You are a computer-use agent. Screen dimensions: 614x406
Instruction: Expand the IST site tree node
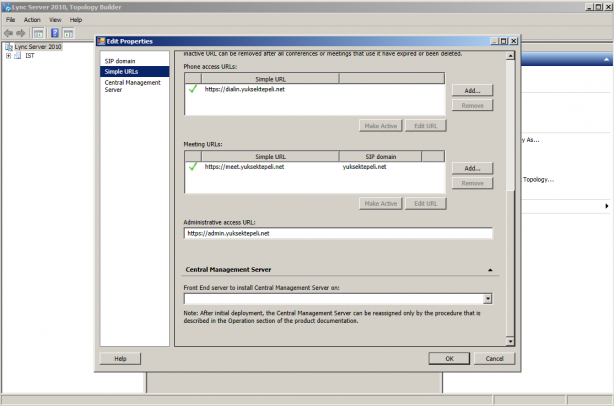[x=8, y=56]
